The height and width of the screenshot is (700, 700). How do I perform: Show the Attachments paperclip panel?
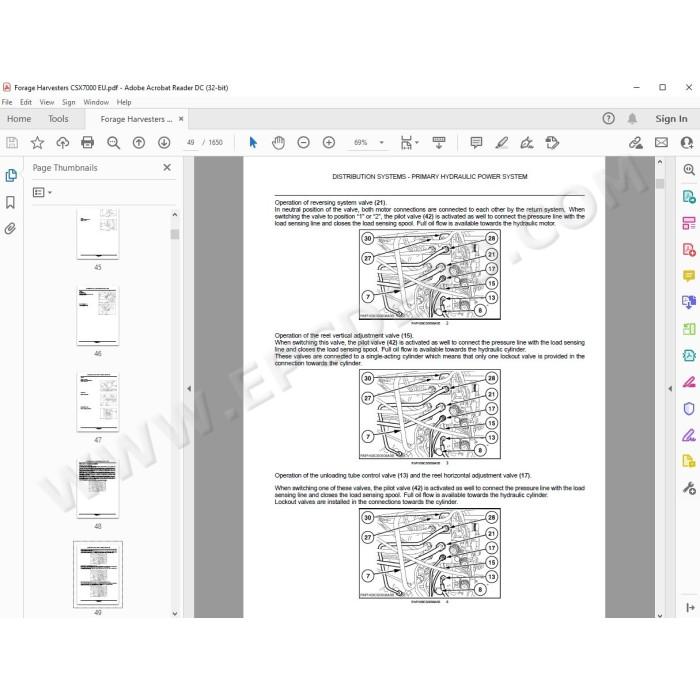[10, 229]
